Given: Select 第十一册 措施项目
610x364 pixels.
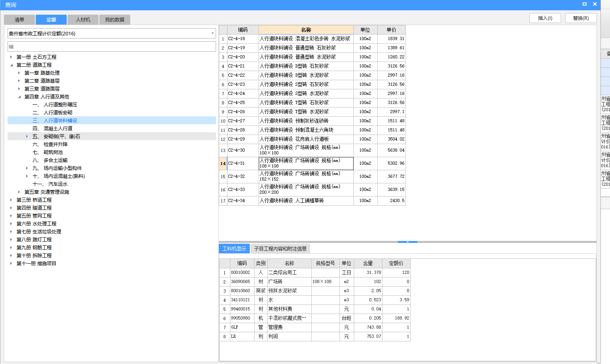Looking at the screenshot, I should coord(37,263).
